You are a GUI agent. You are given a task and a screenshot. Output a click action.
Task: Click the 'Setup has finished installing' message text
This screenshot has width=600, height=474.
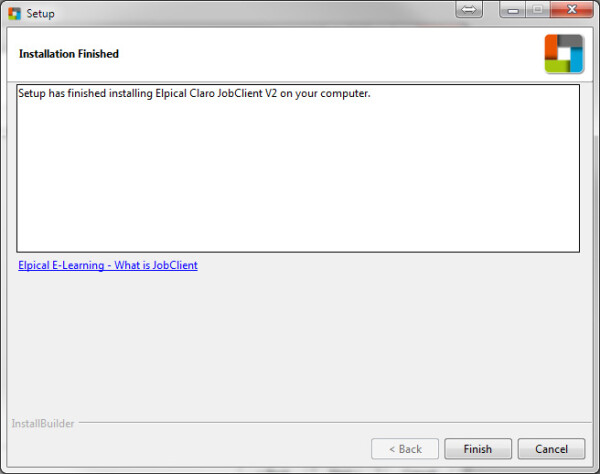point(194,93)
